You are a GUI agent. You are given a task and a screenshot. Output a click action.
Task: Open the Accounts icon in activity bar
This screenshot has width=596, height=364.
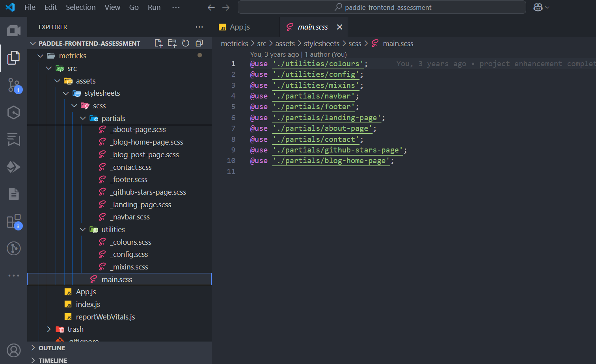coord(14,350)
